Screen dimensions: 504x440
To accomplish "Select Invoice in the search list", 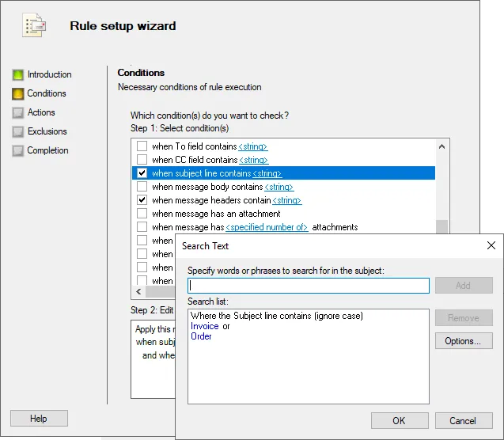I will 205,326.
